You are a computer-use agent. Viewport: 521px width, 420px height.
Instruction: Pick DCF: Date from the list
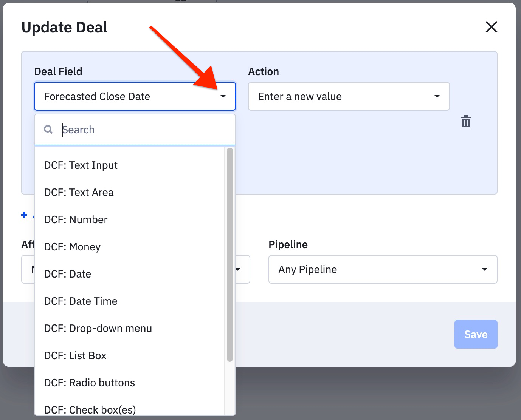(67, 274)
